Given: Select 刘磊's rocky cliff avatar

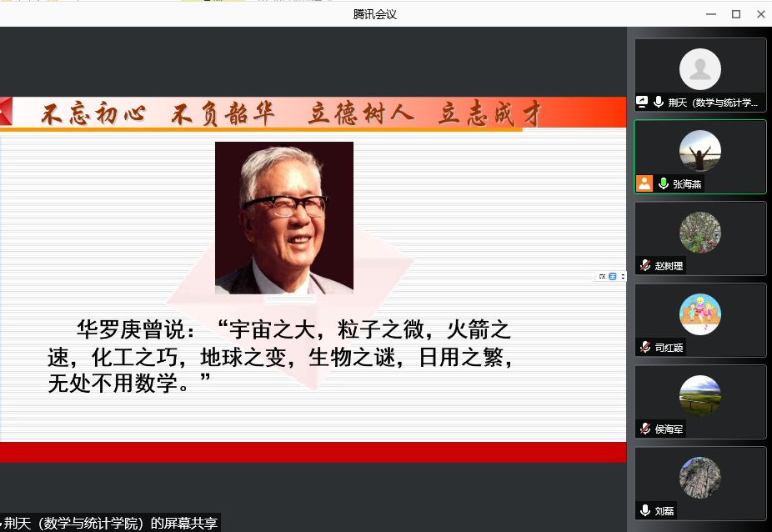Looking at the screenshot, I should point(699,478).
